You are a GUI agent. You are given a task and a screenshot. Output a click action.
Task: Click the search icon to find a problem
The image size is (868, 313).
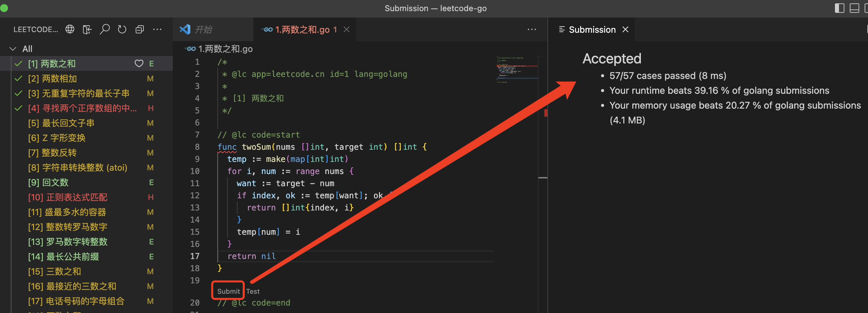(x=105, y=29)
